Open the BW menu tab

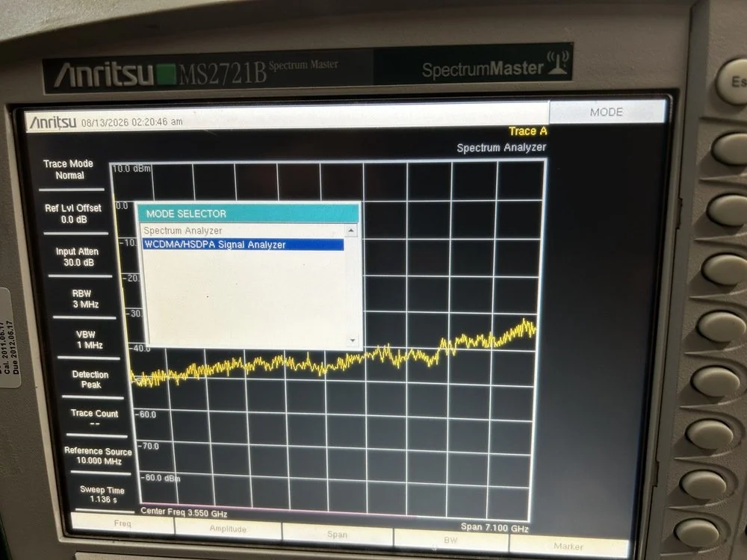450,540
